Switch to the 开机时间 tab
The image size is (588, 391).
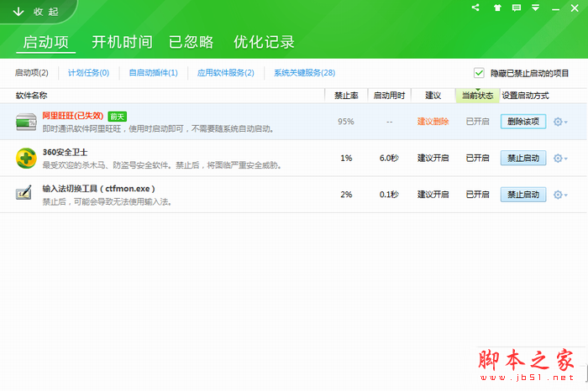(122, 42)
